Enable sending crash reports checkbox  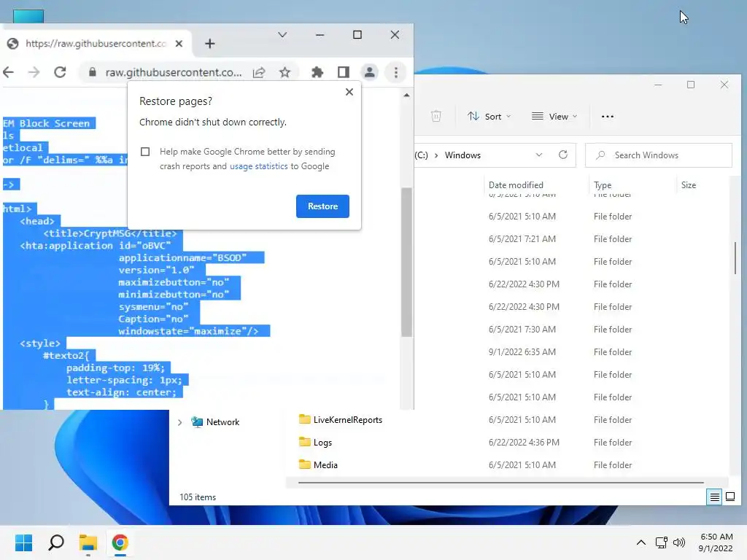pyautogui.click(x=145, y=152)
